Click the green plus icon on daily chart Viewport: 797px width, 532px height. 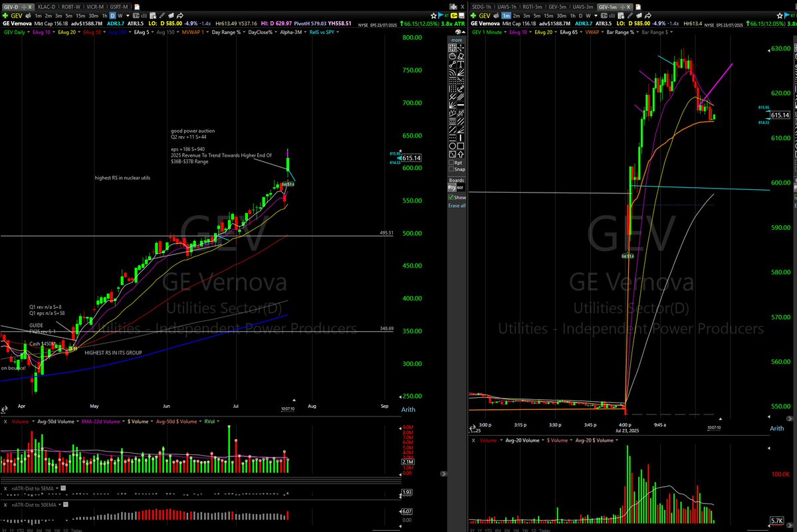(5, 16)
